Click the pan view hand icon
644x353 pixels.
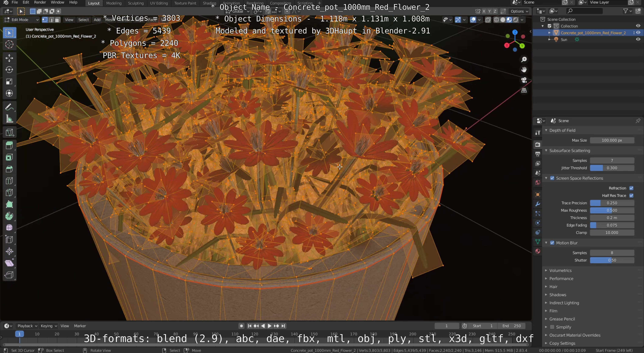coord(524,70)
